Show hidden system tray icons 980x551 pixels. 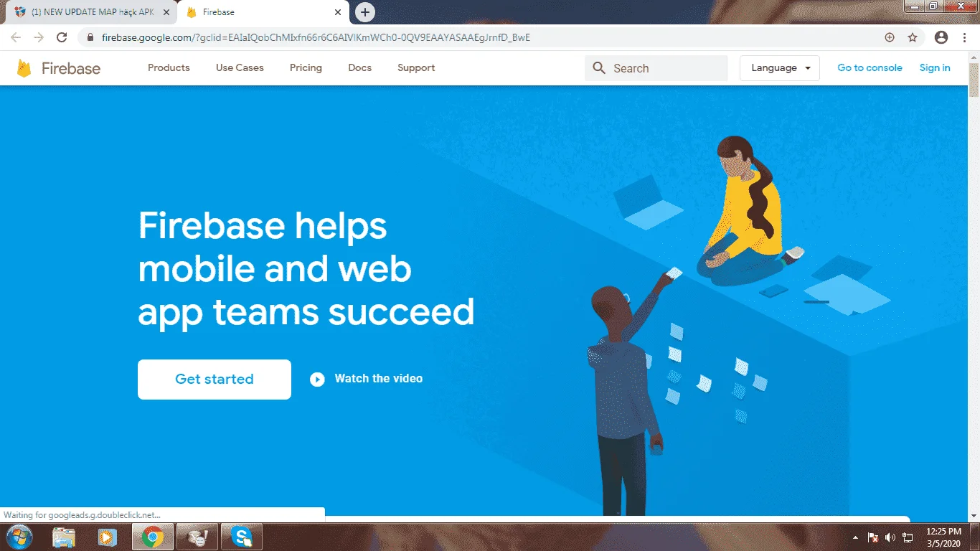point(855,537)
